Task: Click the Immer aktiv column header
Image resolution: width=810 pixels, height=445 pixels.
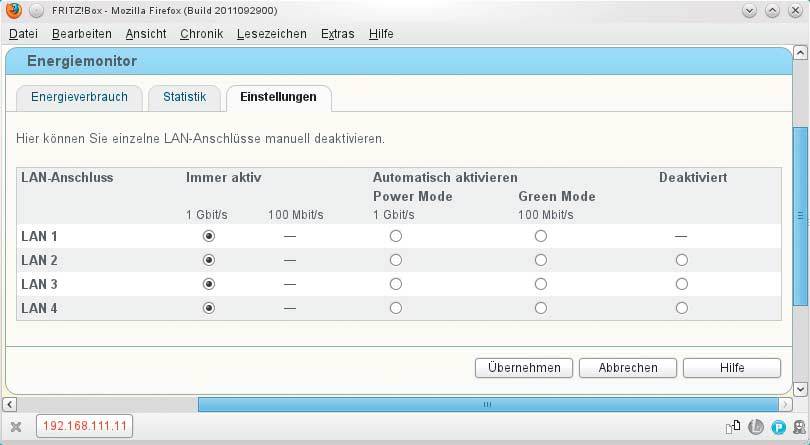Action: tap(224, 178)
